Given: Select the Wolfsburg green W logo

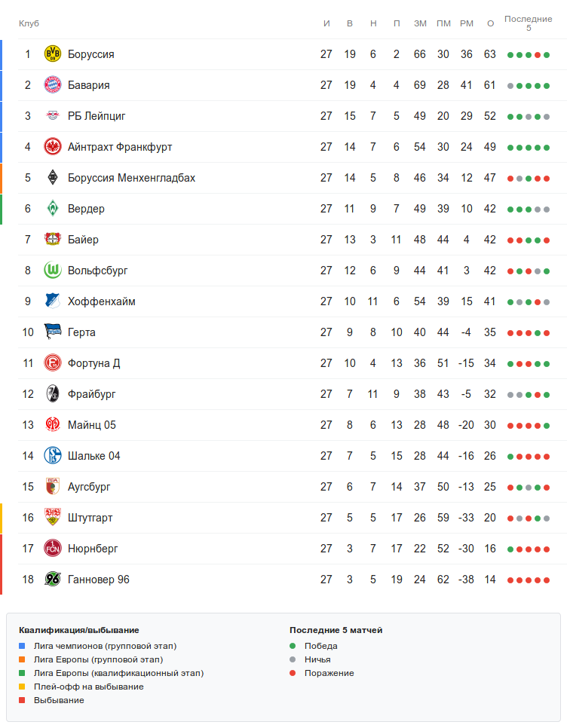Looking at the screenshot, I should click(52, 271).
